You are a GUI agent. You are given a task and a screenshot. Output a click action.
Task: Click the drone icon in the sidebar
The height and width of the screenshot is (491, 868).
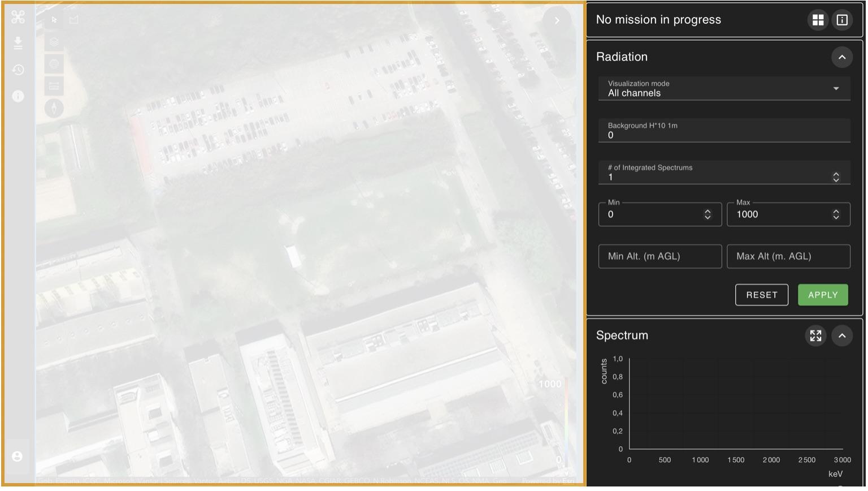coord(18,17)
